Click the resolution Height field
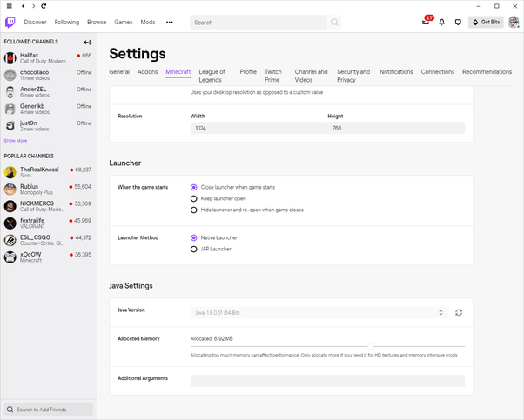The width and height of the screenshot is (524, 420). click(x=396, y=128)
